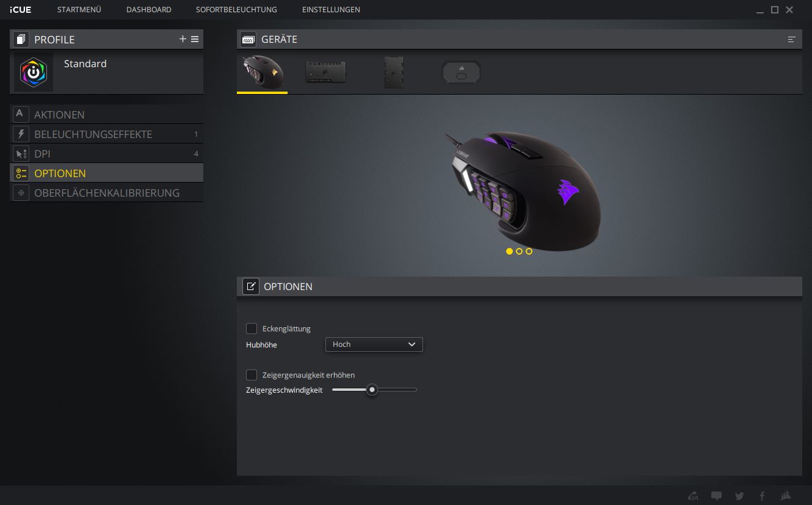
Task: Click the Zeigergeschwindigkeit slider handle
Action: [x=372, y=390]
